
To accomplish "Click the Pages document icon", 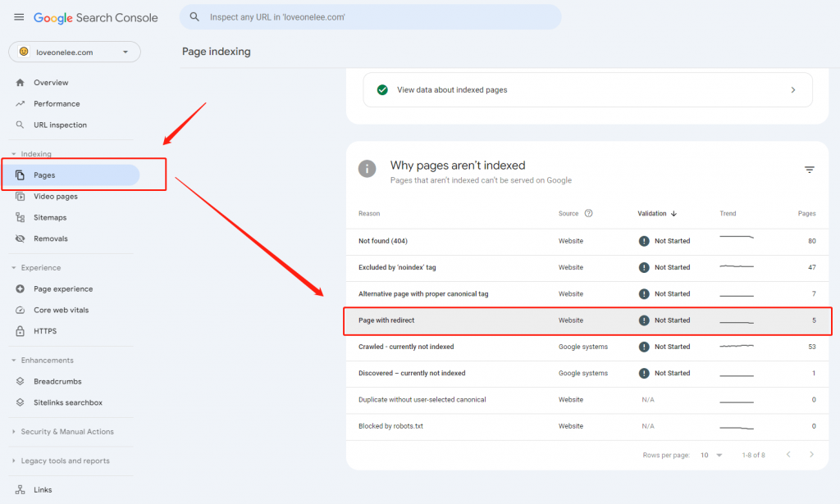I will 20,175.
